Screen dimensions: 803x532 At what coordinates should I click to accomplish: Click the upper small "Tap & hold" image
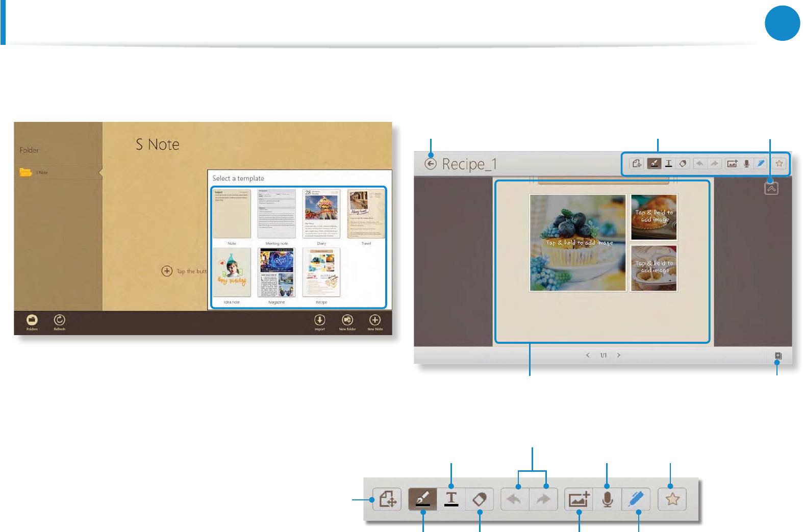pyautogui.click(x=654, y=217)
